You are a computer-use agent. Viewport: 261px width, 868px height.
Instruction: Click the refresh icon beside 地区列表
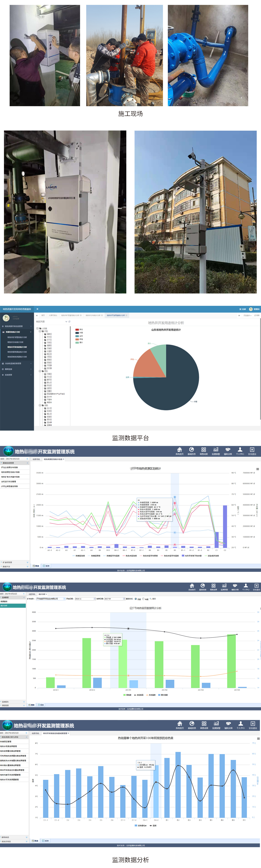click(69, 322)
